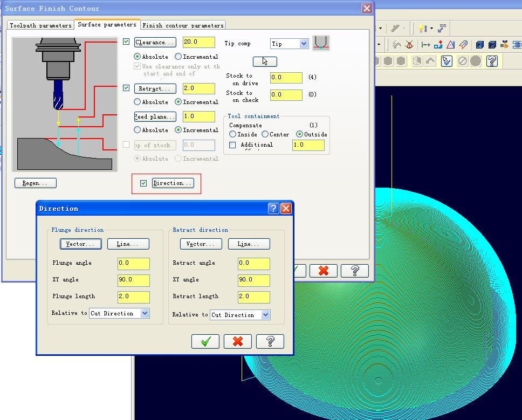Choose Center tool containment compensation
Screen dimensions: 522x420
[265, 134]
